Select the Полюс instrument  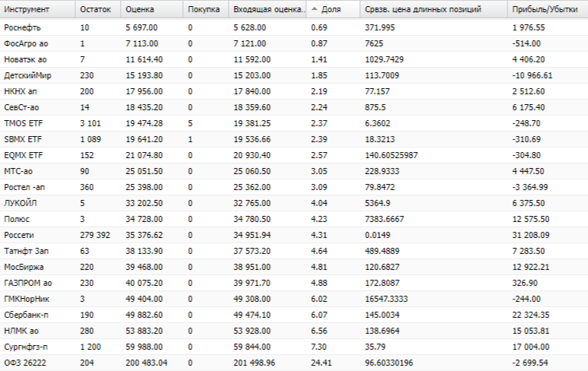click(17, 219)
